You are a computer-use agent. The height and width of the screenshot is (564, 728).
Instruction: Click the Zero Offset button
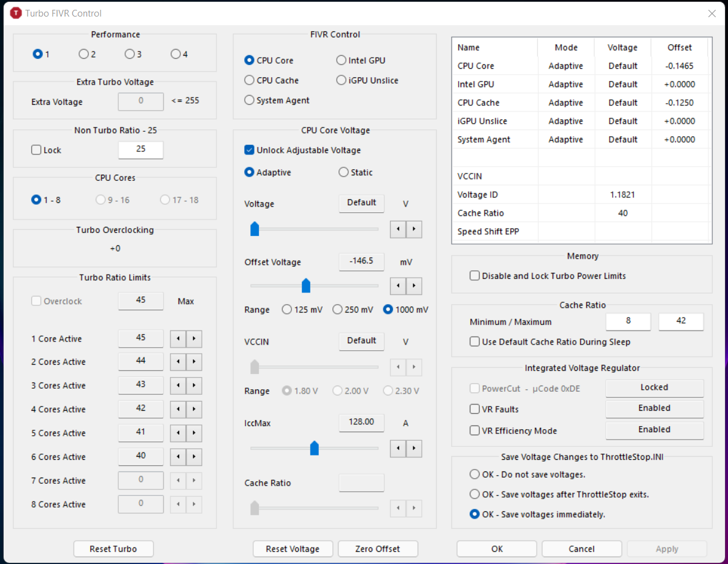tap(377, 549)
